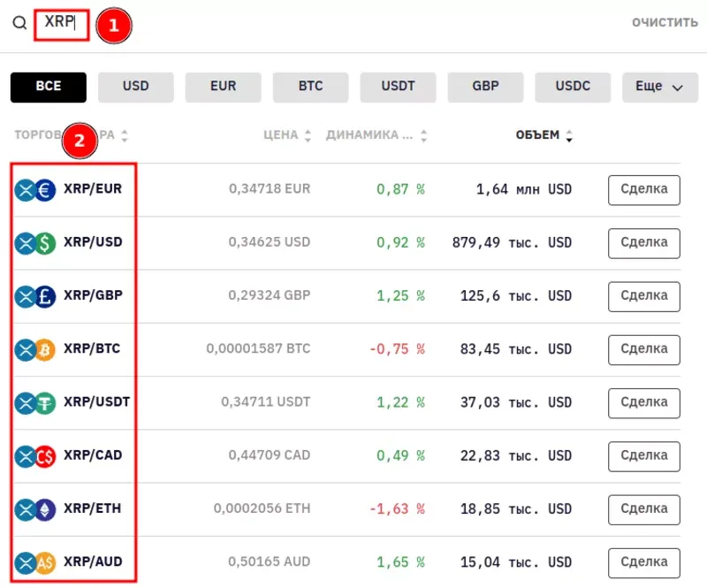Click Сделка button for XRP/EUR

click(x=644, y=190)
